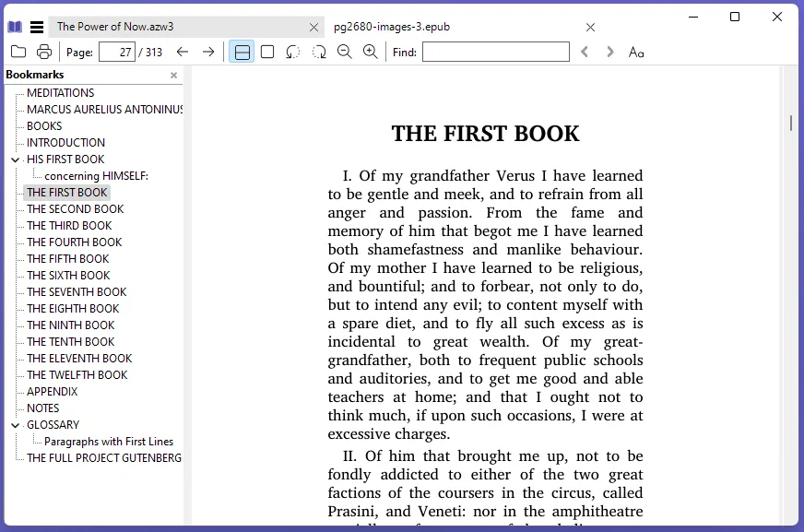Open the INTRODUCTION bookmark
The width and height of the screenshot is (804, 532).
[x=65, y=143]
